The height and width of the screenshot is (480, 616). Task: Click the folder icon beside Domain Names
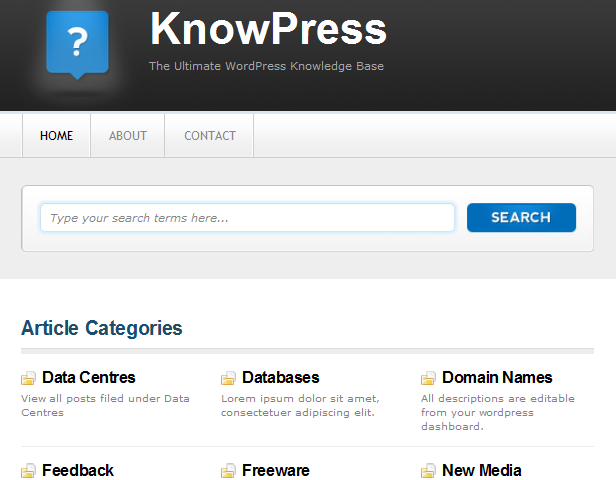[428, 378]
